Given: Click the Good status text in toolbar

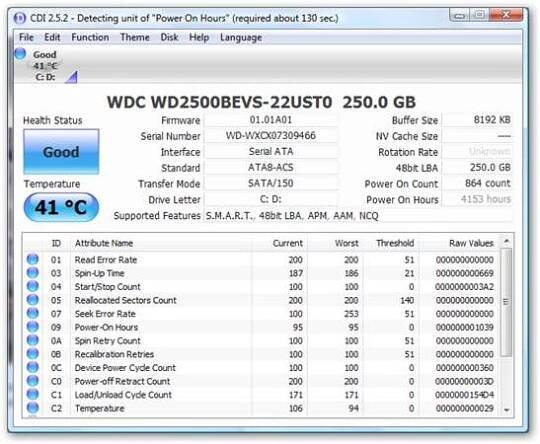Looking at the screenshot, I should [44, 55].
